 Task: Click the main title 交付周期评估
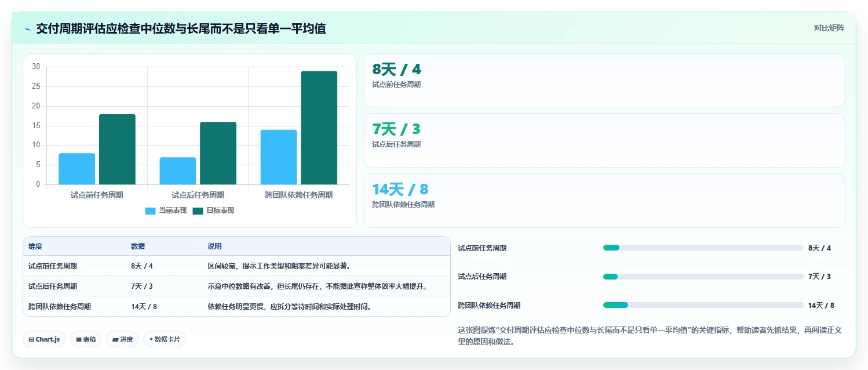181,28
